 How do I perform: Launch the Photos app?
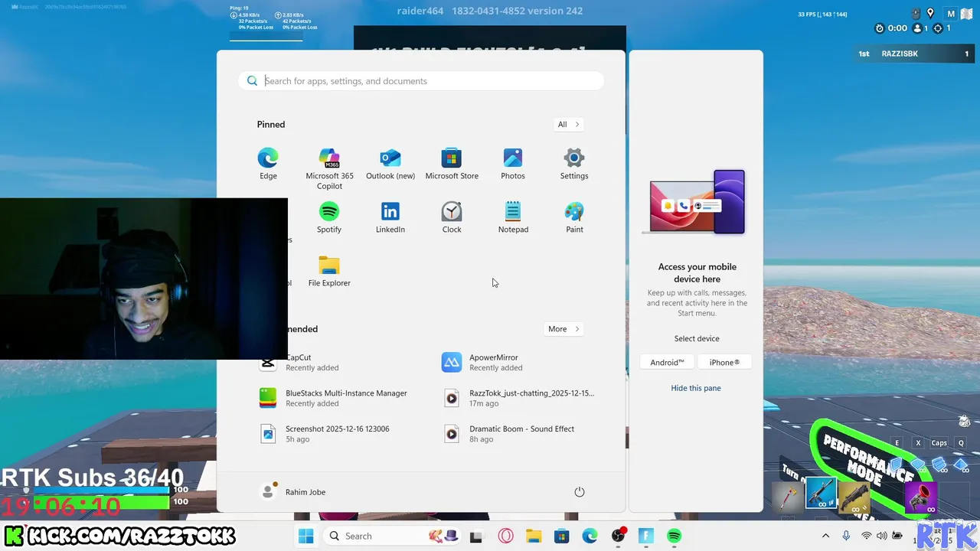click(x=513, y=164)
